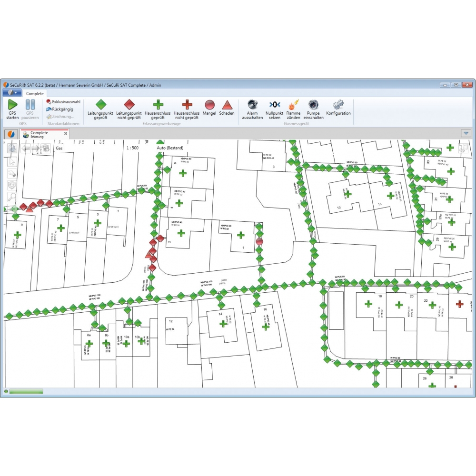476x476 pixels.
Task: Open the Auto (Bestand) mode selector
Action: coord(170,148)
